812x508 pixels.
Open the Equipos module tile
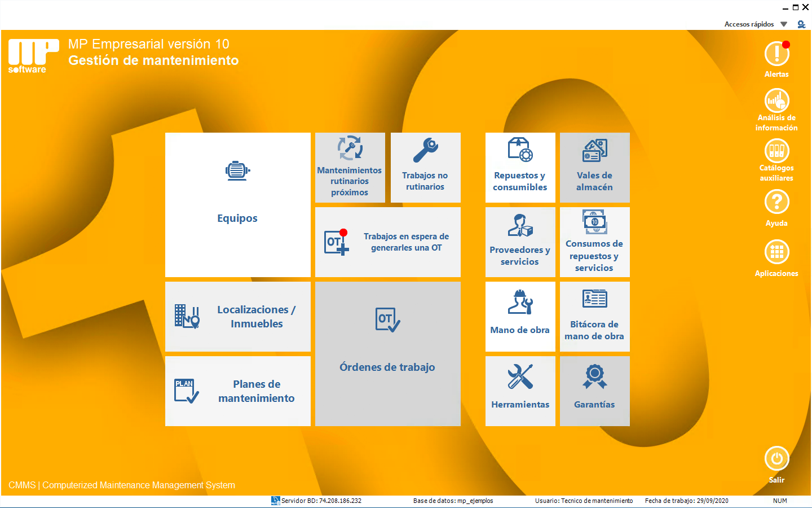[237, 205]
